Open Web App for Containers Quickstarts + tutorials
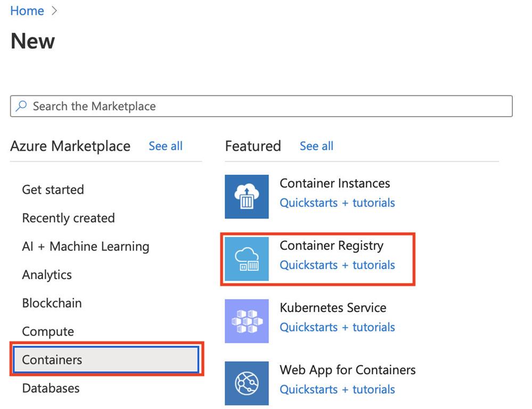This screenshot has height=409, width=532. 337,389
